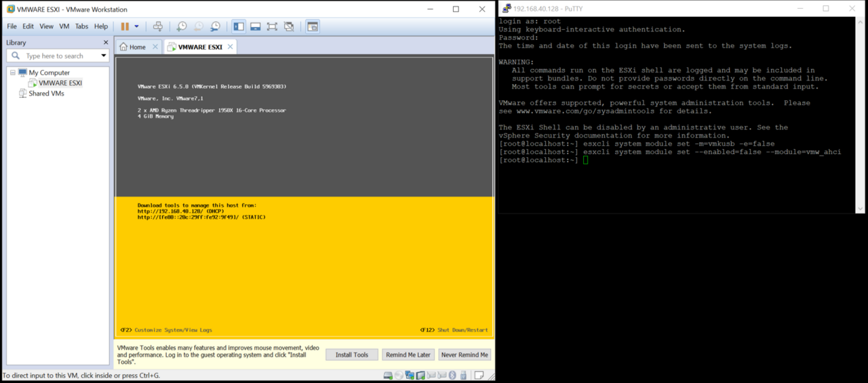Click F2 Customize System/View Logs text
The height and width of the screenshot is (383, 868).
[166, 330]
